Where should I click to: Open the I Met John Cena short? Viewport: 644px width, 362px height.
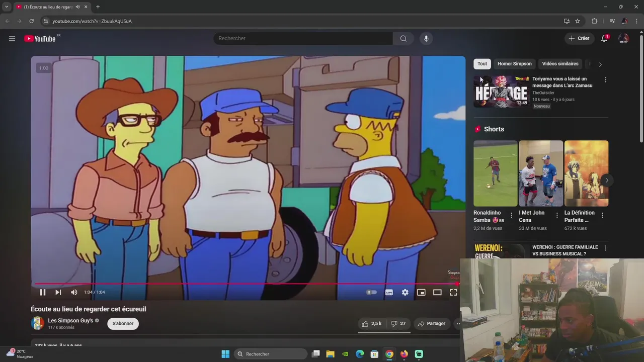541,173
